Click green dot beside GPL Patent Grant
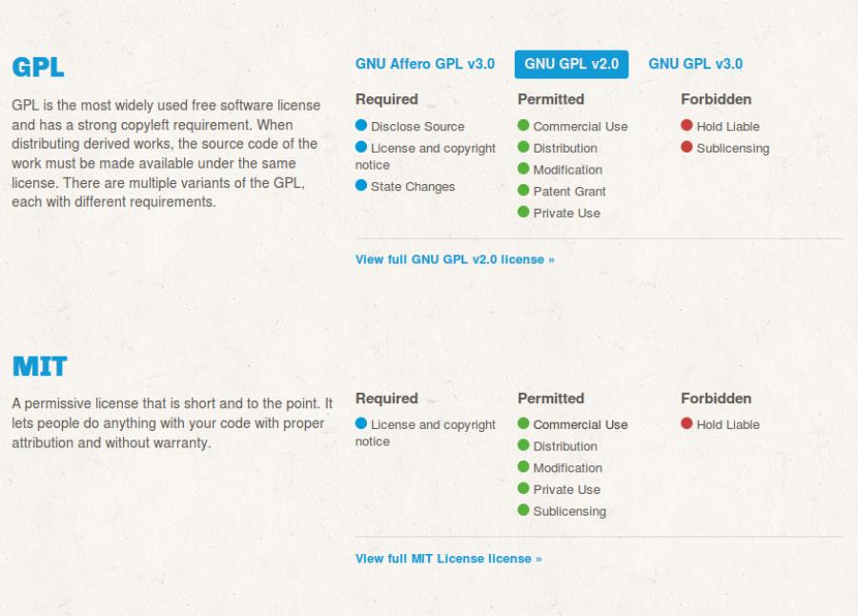This screenshot has width=858, height=616. pos(523,191)
